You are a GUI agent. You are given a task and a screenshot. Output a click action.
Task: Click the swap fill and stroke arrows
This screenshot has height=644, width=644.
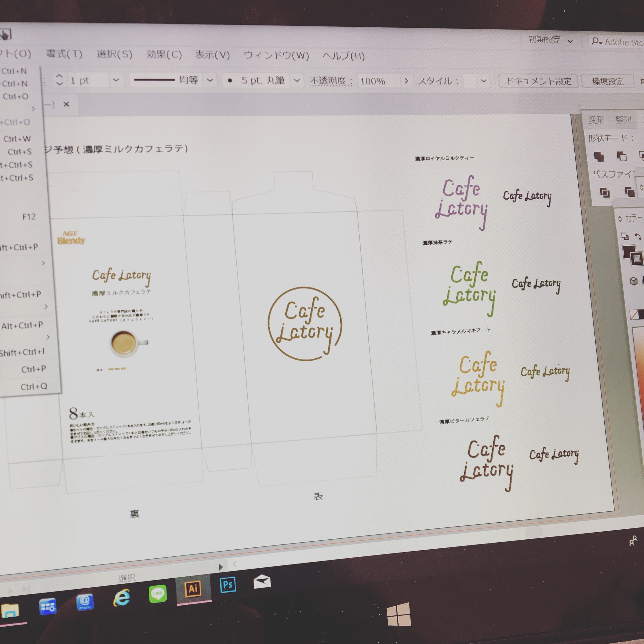(x=638, y=236)
